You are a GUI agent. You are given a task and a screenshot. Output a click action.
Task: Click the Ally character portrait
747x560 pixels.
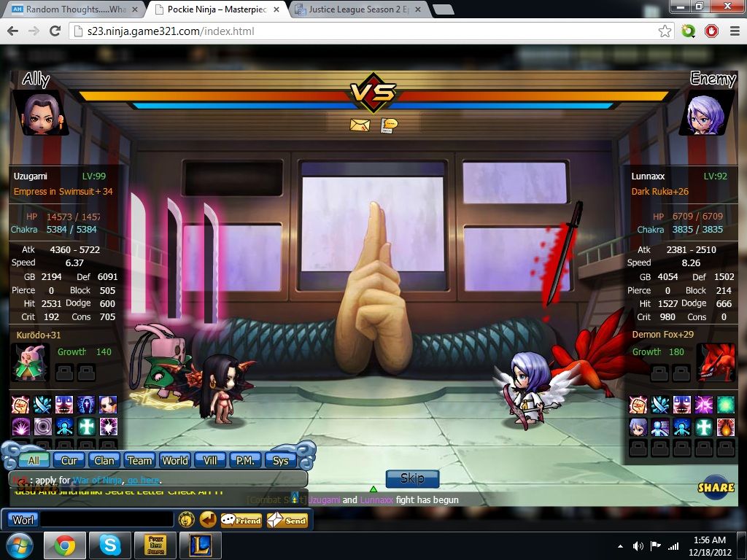tap(42, 114)
